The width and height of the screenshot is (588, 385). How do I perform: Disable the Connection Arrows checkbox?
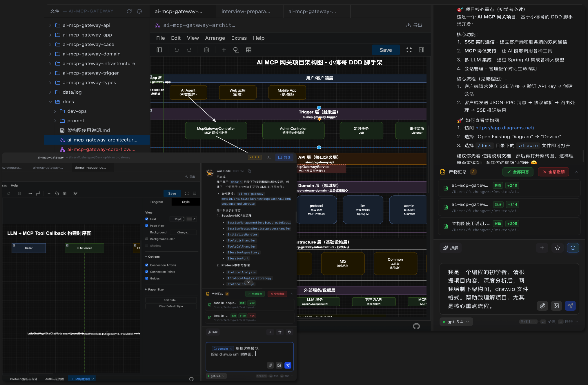(x=147, y=265)
